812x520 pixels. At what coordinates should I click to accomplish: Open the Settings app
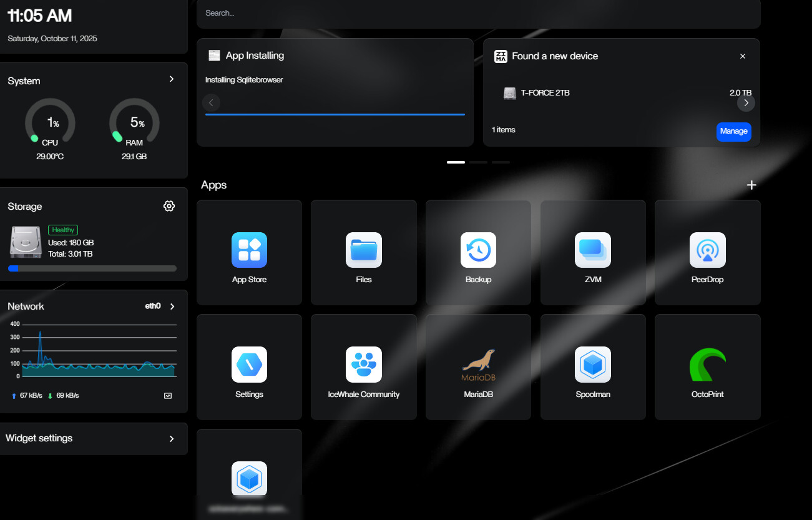tap(249, 365)
